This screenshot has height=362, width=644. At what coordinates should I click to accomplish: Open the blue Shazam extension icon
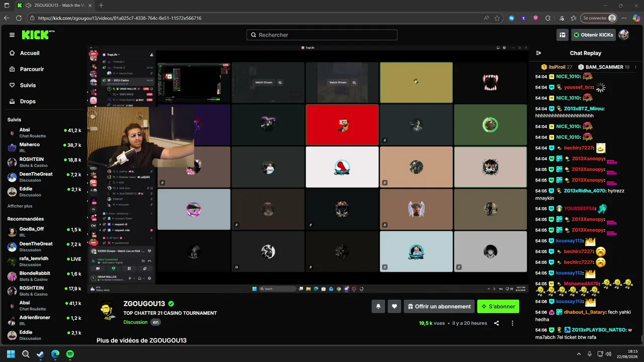point(512,18)
